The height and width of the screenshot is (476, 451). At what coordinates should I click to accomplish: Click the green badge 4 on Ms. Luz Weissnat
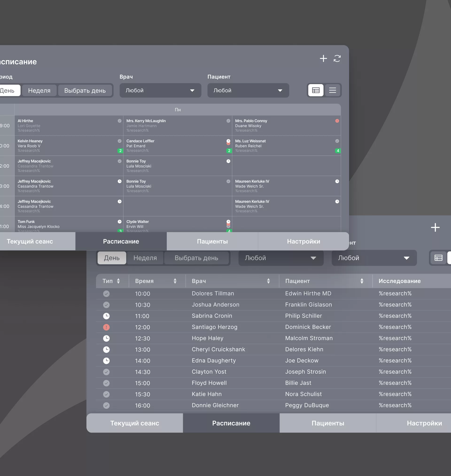coord(338,151)
